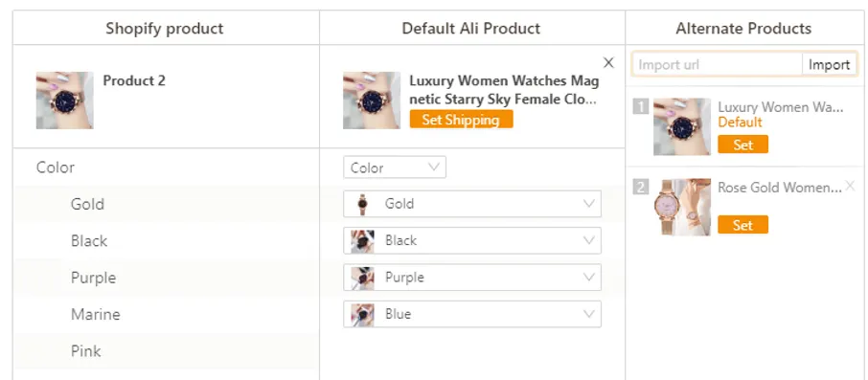Remove the default Ali product with X icon

point(608,63)
